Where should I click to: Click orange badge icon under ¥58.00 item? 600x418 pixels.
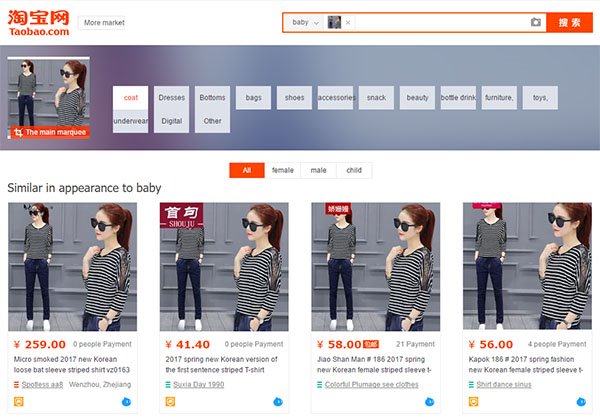319,402
